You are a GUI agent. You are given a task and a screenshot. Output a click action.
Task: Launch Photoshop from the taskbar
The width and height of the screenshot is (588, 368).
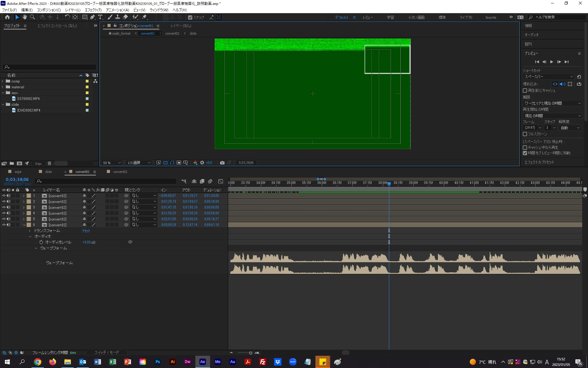[x=158, y=362]
